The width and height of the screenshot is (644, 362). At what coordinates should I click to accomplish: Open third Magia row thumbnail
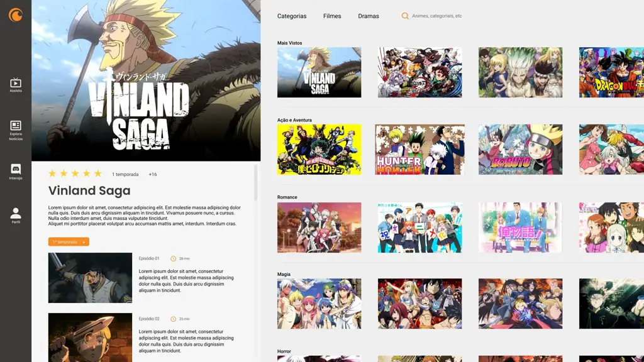point(520,304)
